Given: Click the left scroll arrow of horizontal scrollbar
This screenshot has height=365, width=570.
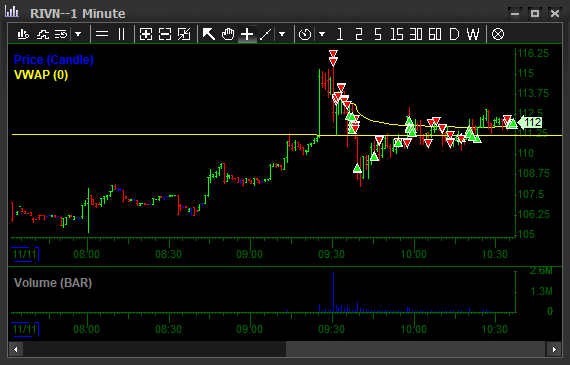Looking at the screenshot, I should (16, 349).
